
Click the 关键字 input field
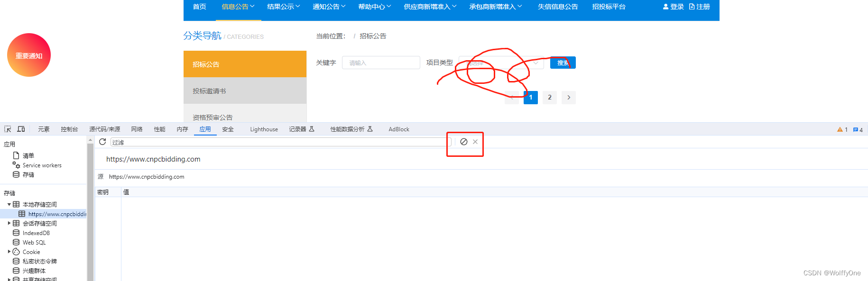381,63
